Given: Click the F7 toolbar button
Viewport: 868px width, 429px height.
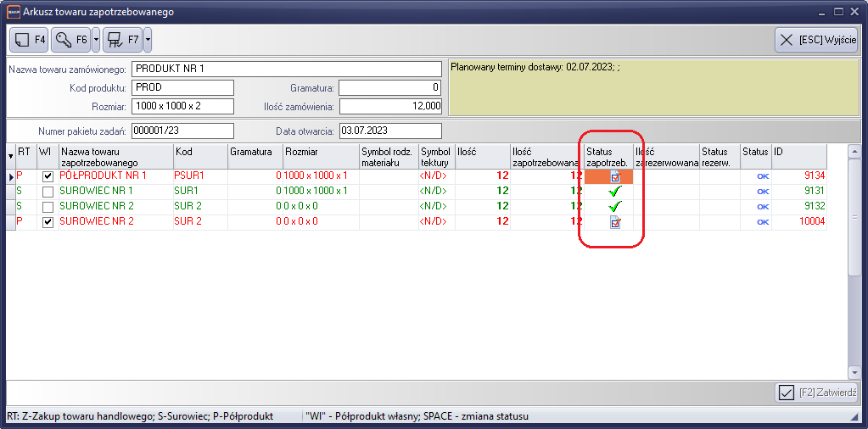Looking at the screenshot, I should point(122,39).
